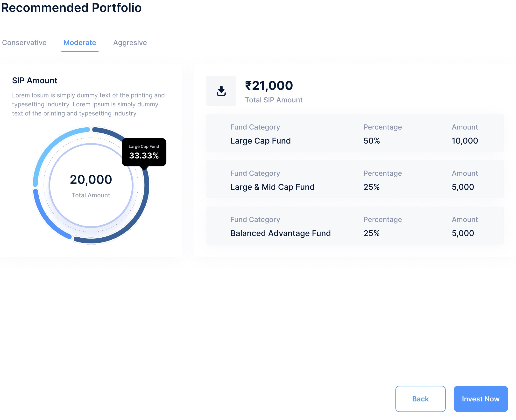
Task: Click the 20,000 Total Amount chart center
Action: pos(91,185)
